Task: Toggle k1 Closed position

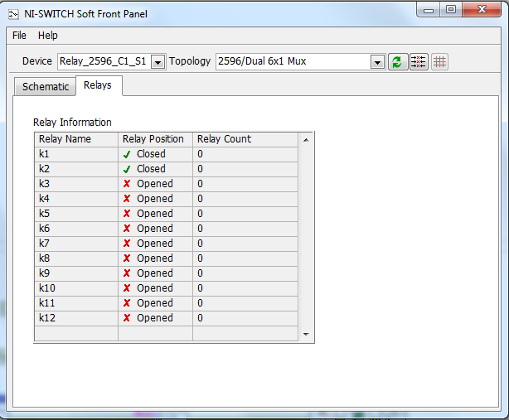Action: click(156, 154)
